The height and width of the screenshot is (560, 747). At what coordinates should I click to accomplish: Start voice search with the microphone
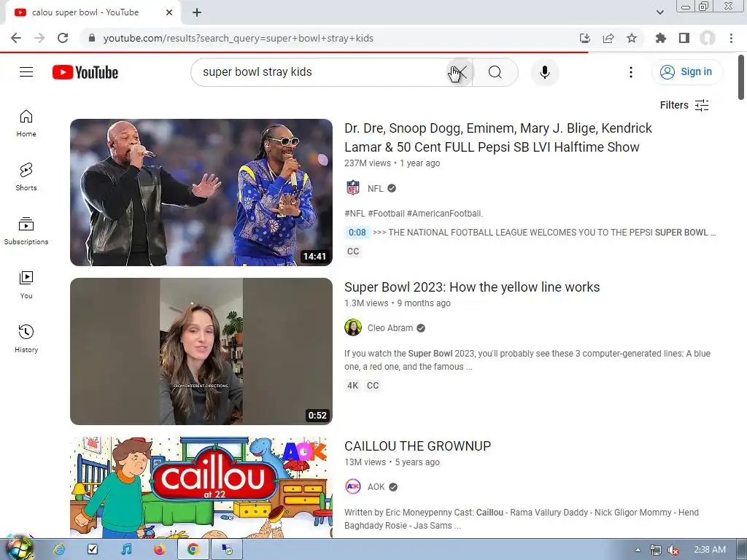click(x=544, y=72)
